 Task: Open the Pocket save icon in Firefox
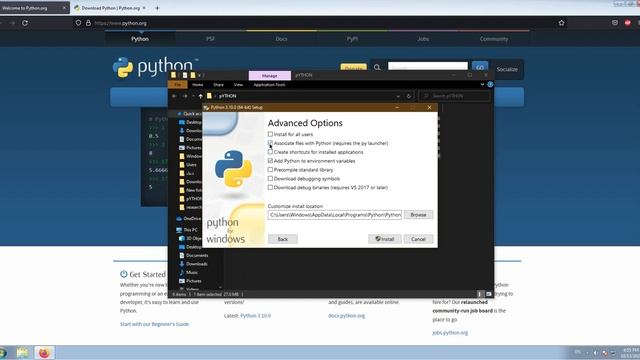(x=615, y=23)
